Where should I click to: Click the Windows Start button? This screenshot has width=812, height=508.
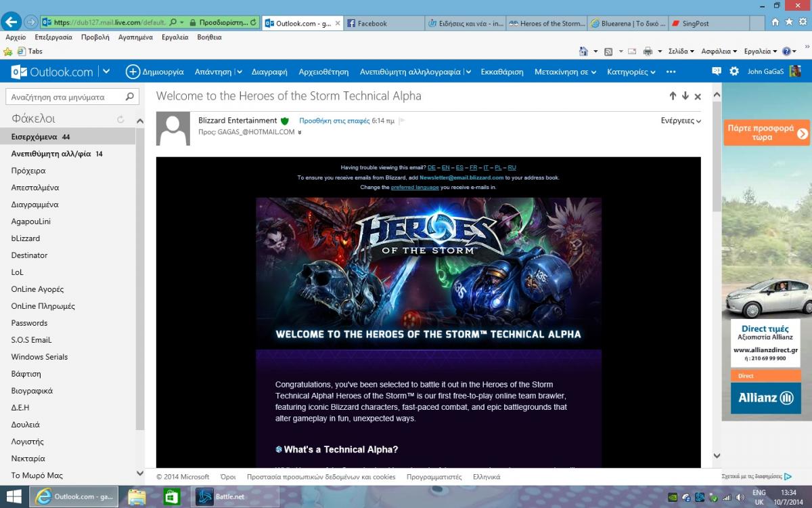[14, 496]
